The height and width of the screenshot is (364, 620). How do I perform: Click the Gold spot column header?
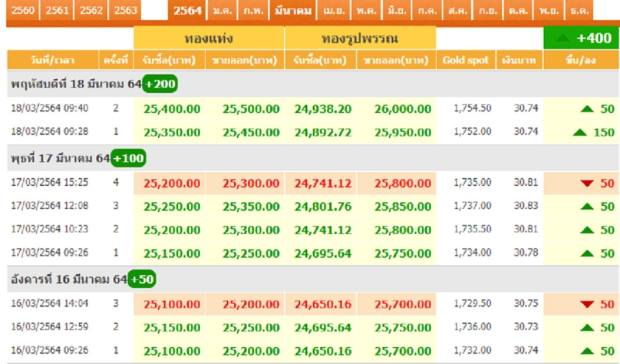pos(465,60)
